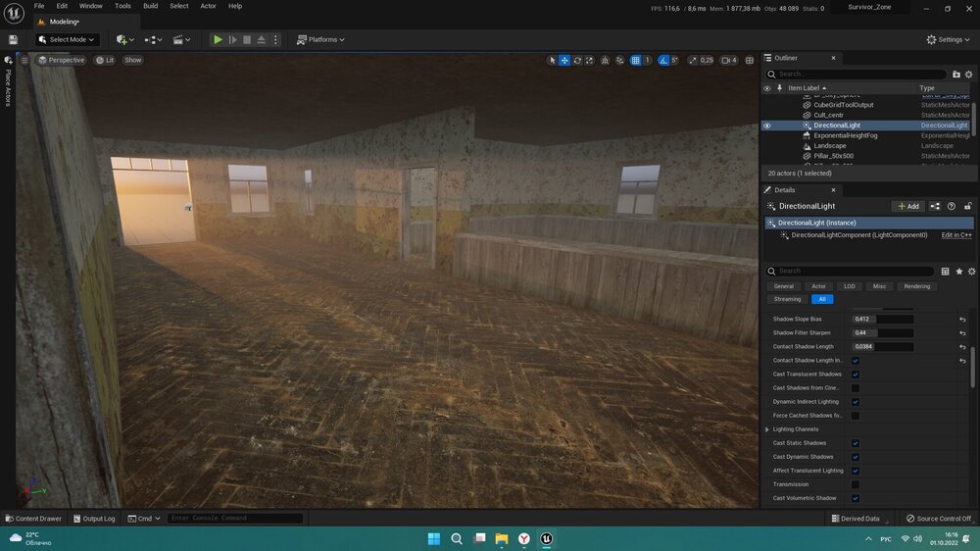
Task: Toggle viewport grid snapping icon
Action: [x=635, y=60]
